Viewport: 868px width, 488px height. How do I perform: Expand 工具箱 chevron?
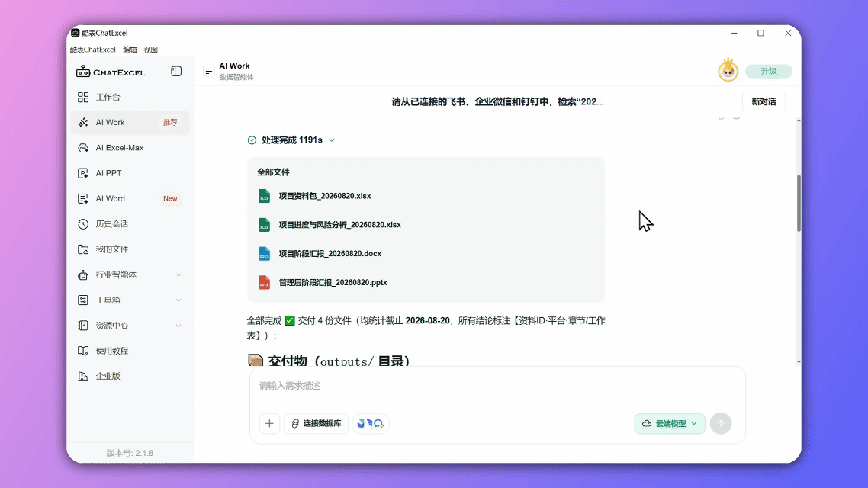click(178, 300)
